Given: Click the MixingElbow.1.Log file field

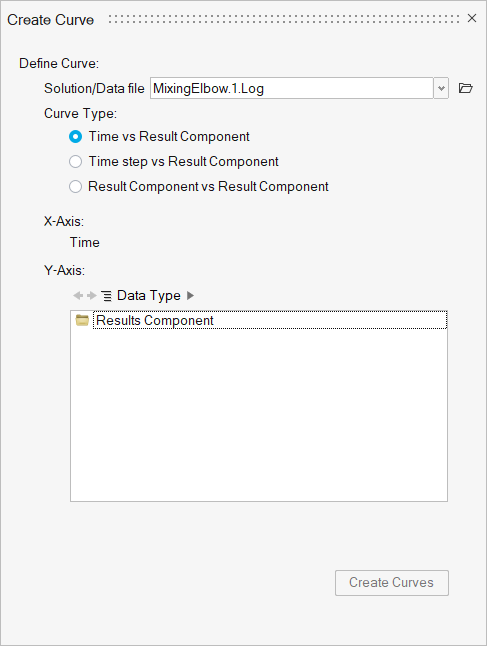Looking at the screenshot, I should point(292,88).
